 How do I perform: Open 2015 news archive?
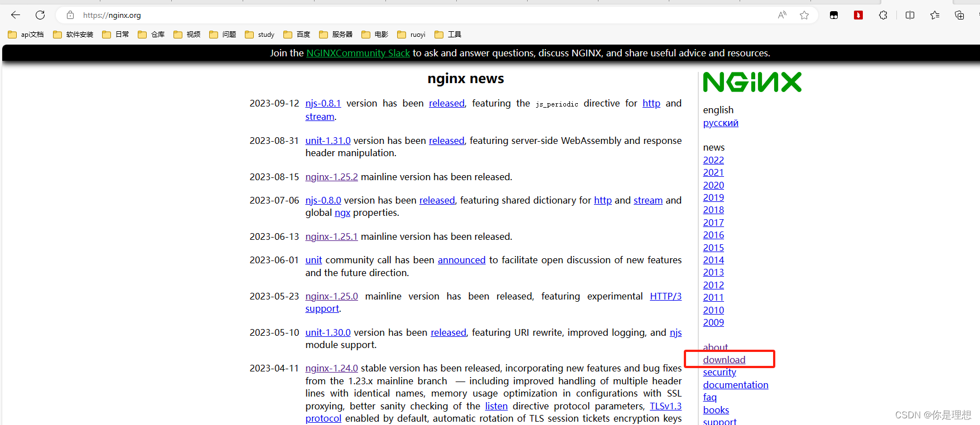(713, 248)
